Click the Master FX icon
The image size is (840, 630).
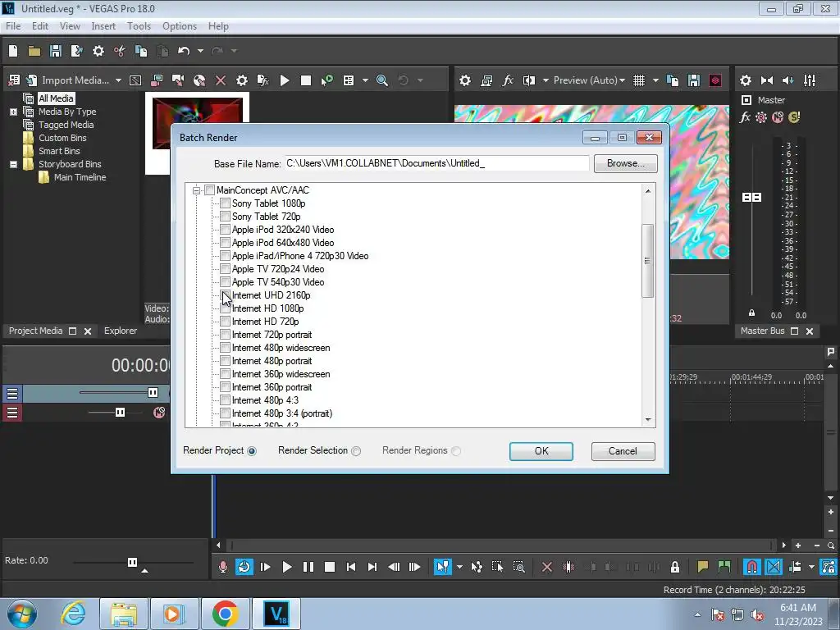coord(745,117)
